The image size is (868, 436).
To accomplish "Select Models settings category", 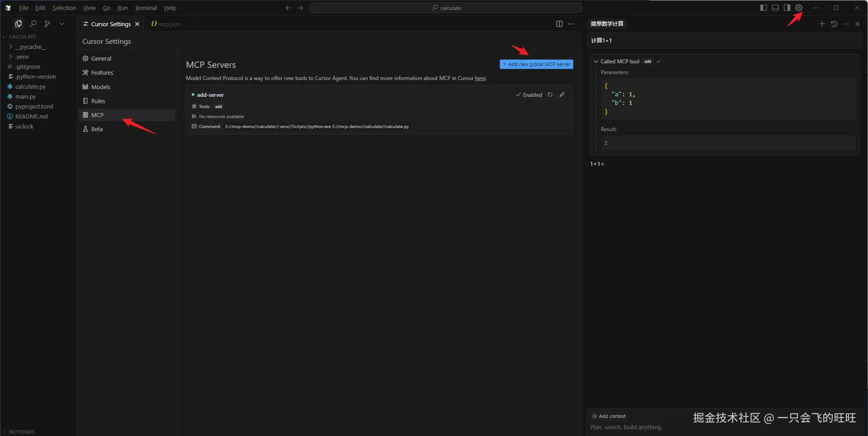I will (x=127, y=87).
